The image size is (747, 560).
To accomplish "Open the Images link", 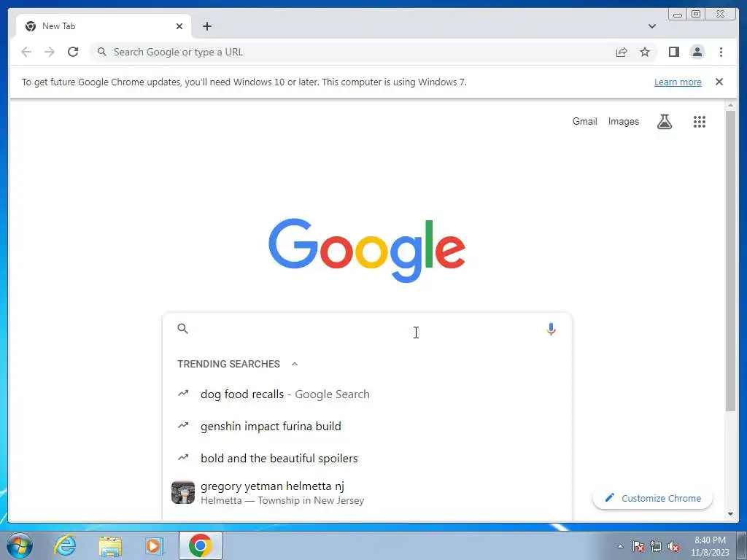I will [623, 122].
